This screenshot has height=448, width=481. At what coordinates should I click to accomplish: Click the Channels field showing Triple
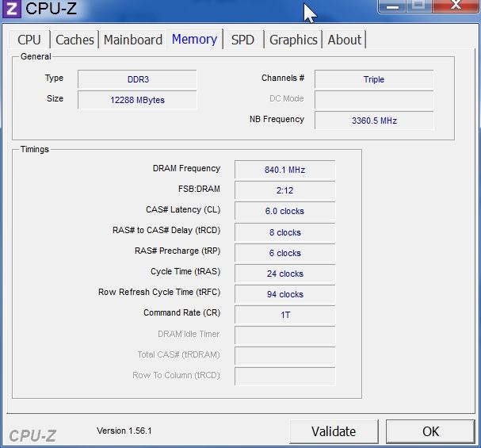click(x=374, y=79)
